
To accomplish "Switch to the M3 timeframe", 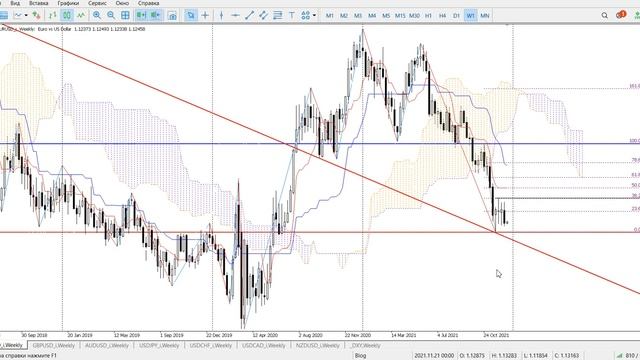I will pyautogui.click(x=358, y=16).
